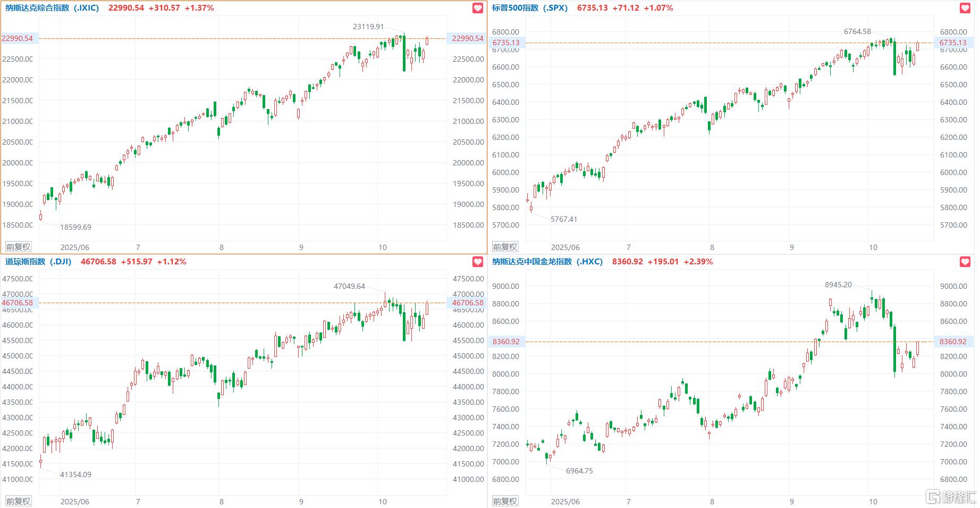Toggle favorite heart on Dow Jones chart

pos(478,262)
